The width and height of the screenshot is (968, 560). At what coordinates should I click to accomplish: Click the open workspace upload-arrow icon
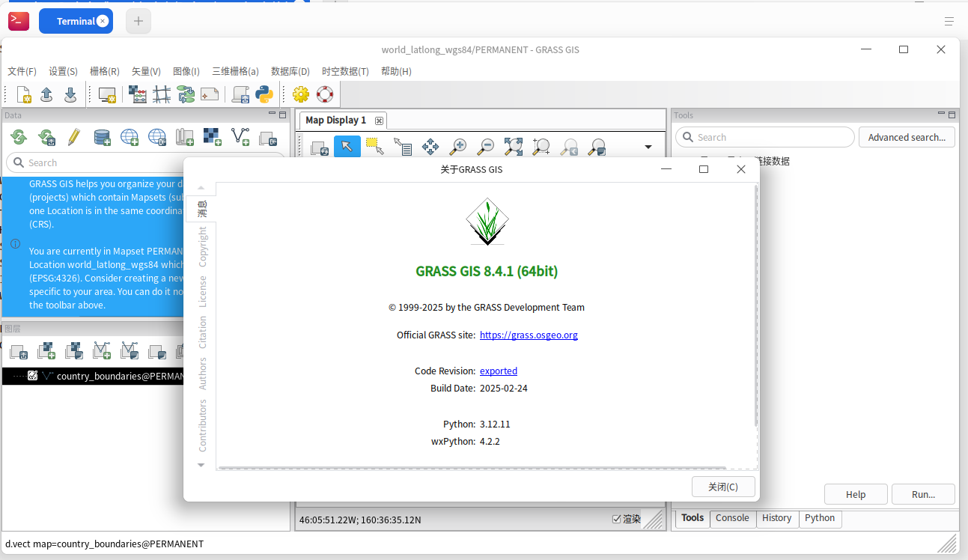tap(46, 94)
